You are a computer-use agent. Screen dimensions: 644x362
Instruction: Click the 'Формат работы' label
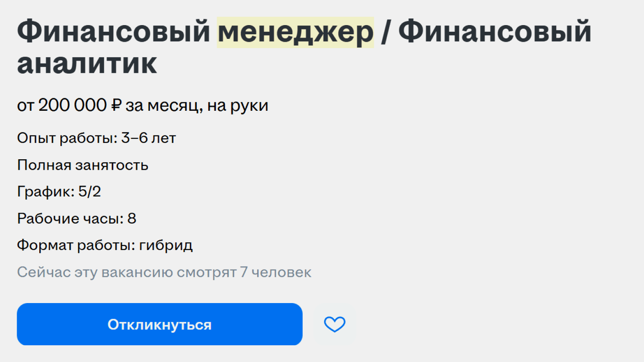point(76,245)
